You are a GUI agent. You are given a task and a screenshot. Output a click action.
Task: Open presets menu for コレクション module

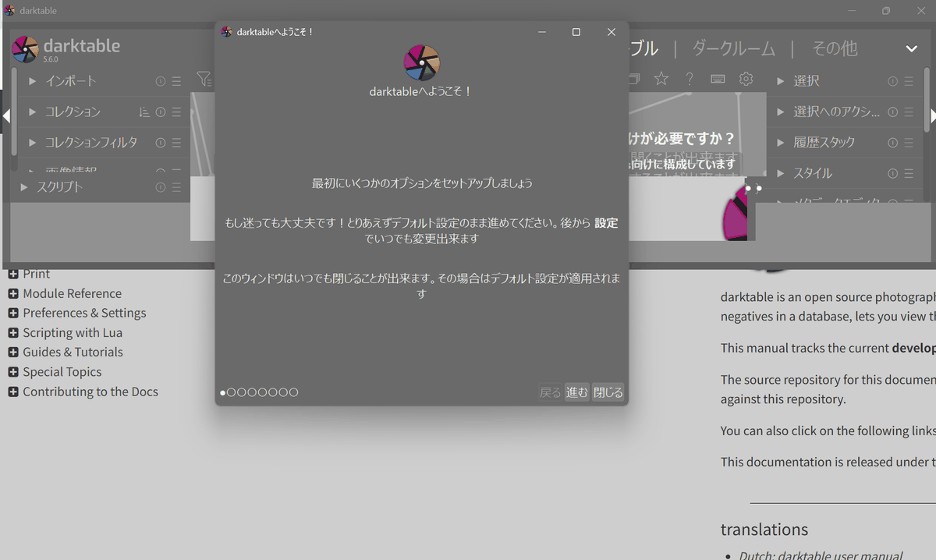pos(177,112)
